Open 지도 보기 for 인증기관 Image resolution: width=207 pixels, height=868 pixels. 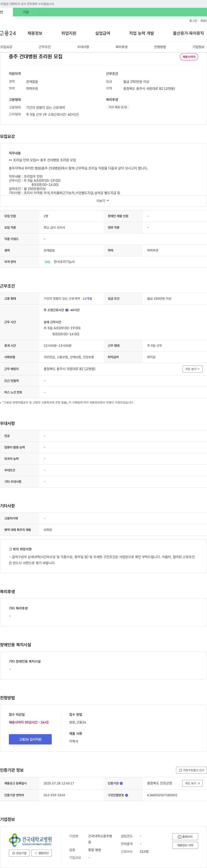[x=193, y=783]
